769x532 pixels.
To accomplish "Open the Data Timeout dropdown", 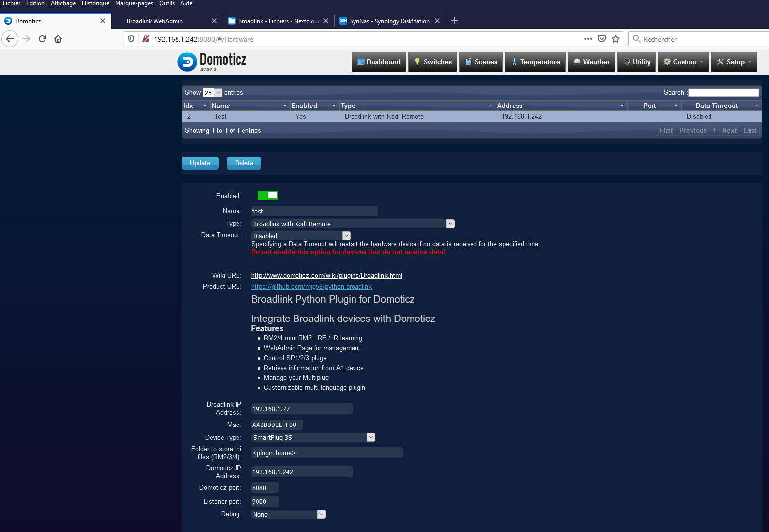I will (x=301, y=236).
